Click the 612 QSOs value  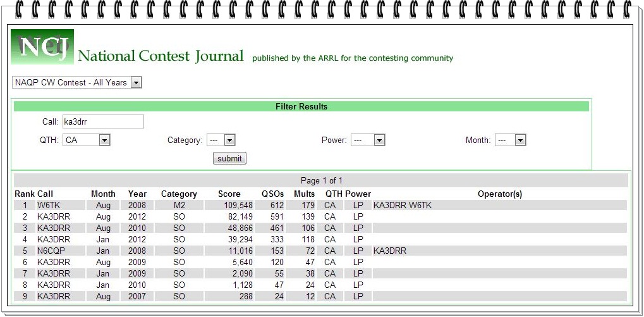277,205
